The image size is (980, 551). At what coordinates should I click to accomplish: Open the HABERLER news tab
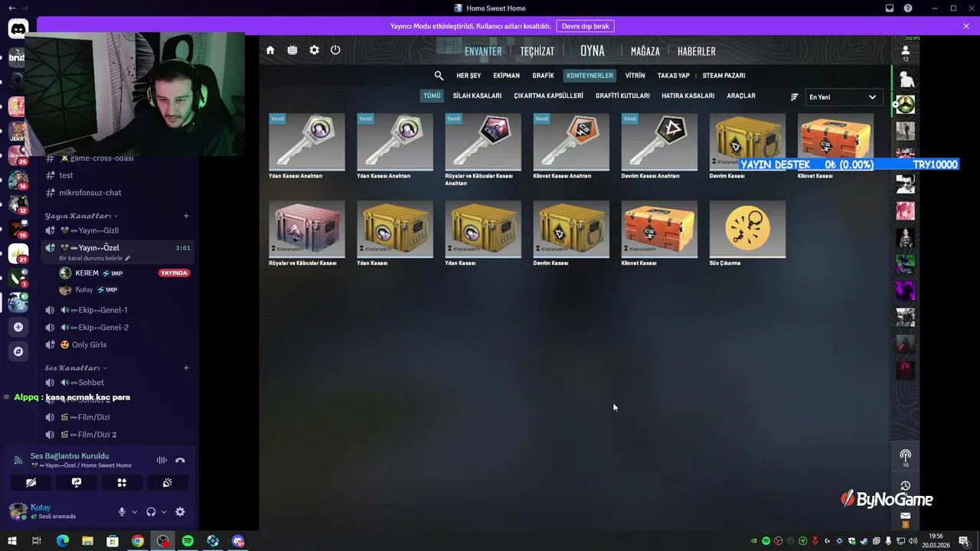[697, 51]
